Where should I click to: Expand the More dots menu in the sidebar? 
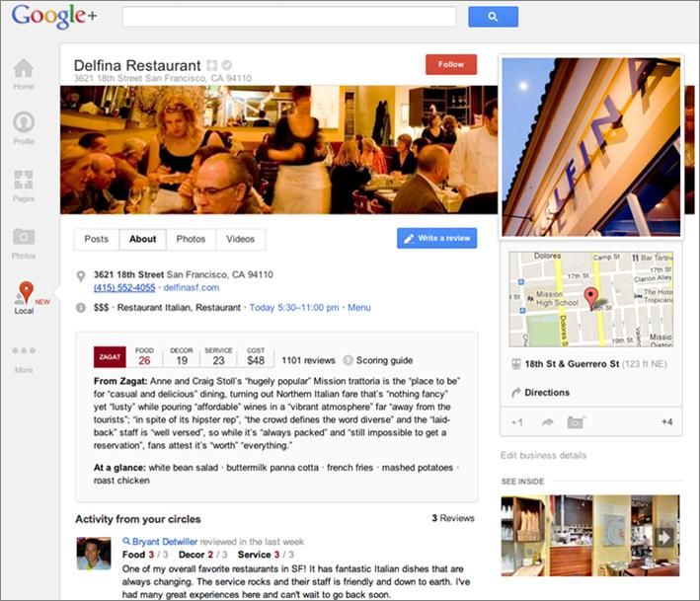[x=24, y=350]
